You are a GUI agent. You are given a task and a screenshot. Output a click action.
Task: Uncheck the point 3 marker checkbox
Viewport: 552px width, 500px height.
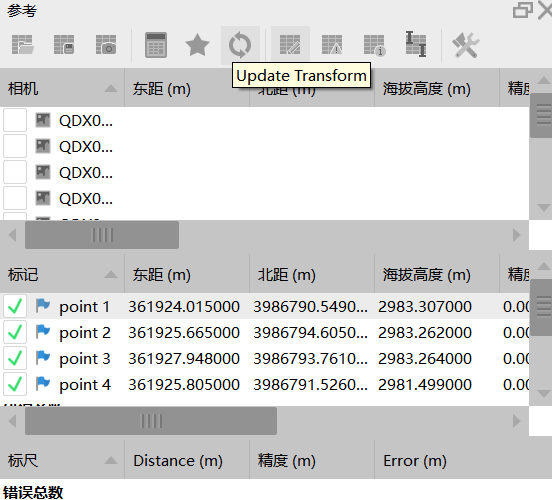click(x=15, y=358)
